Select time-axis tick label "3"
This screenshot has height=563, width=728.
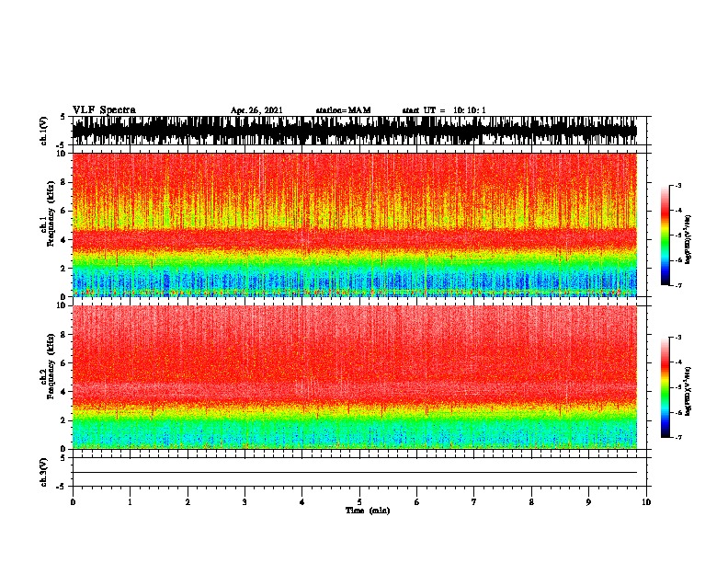245,502
